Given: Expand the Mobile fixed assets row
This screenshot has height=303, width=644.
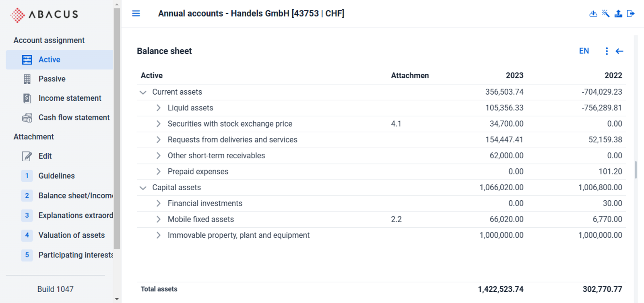Looking at the screenshot, I should pyautogui.click(x=158, y=219).
